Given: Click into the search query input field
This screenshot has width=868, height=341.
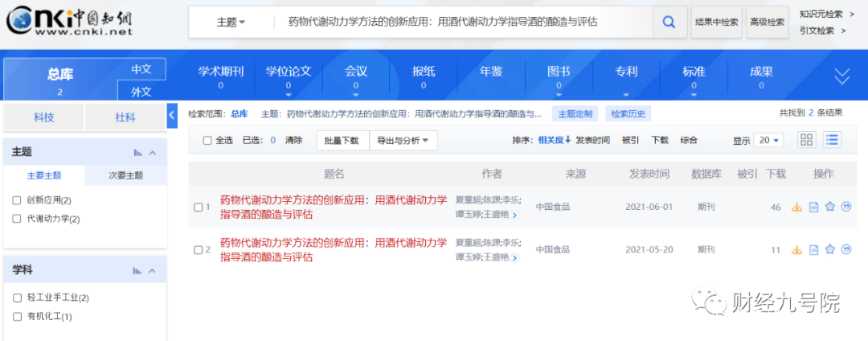Looking at the screenshot, I should pos(462,23).
